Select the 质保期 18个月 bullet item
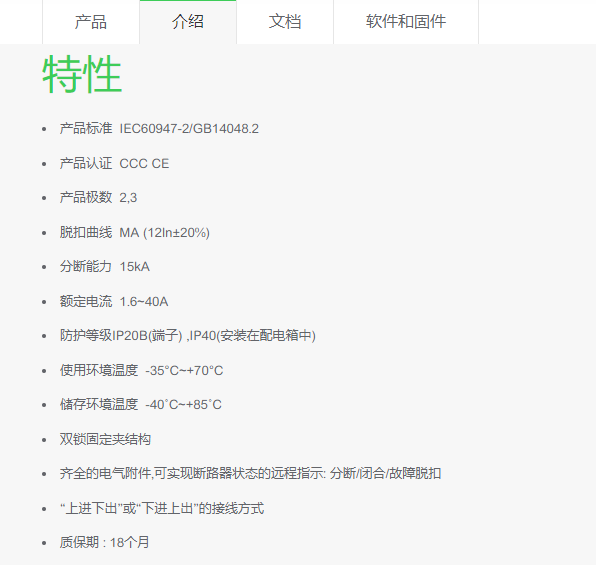 [x=105, y=543]
